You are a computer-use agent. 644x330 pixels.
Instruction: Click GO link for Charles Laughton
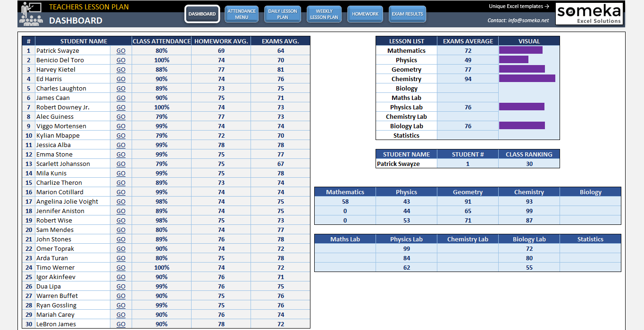(121, 88)
